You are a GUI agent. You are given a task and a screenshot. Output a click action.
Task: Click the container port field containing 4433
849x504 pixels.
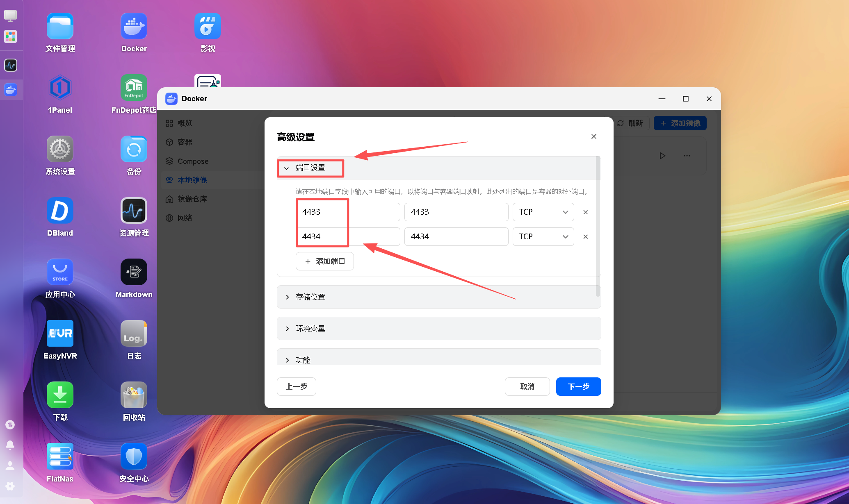[x=456, y=212]
